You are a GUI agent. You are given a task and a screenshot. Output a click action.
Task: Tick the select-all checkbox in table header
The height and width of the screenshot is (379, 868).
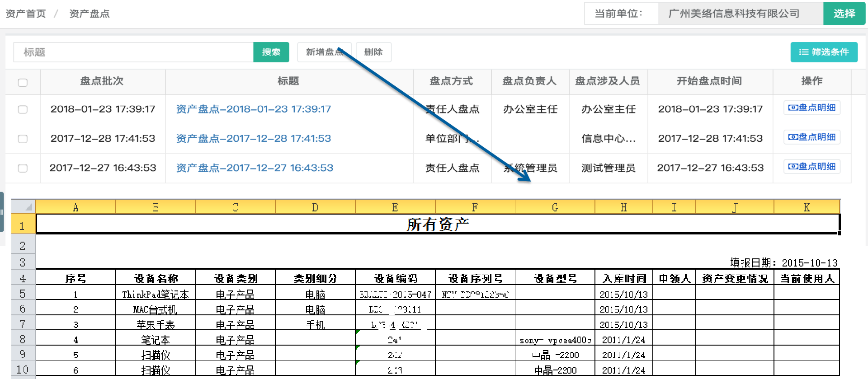(x=23, y=83)
